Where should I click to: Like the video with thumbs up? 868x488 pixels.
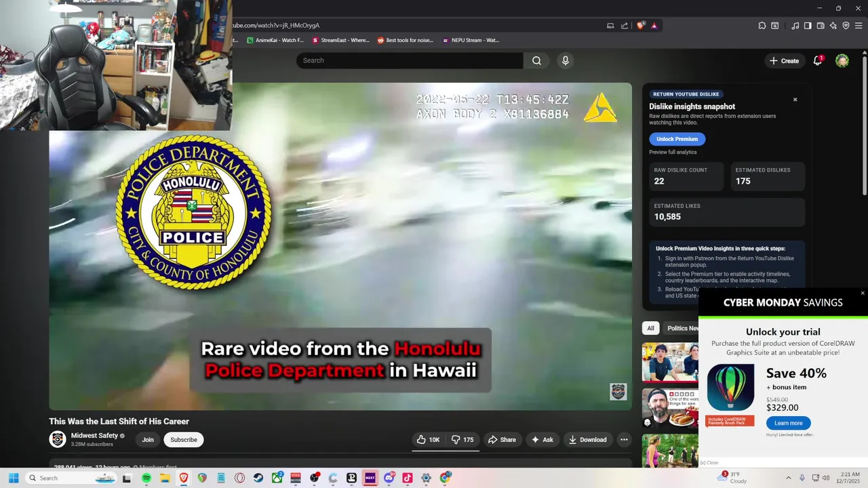point(428,440)
